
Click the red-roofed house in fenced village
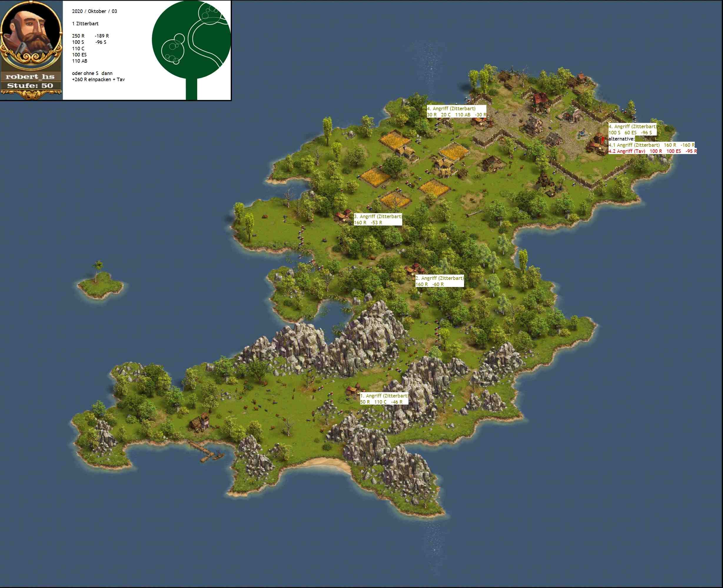click(540, 100)
